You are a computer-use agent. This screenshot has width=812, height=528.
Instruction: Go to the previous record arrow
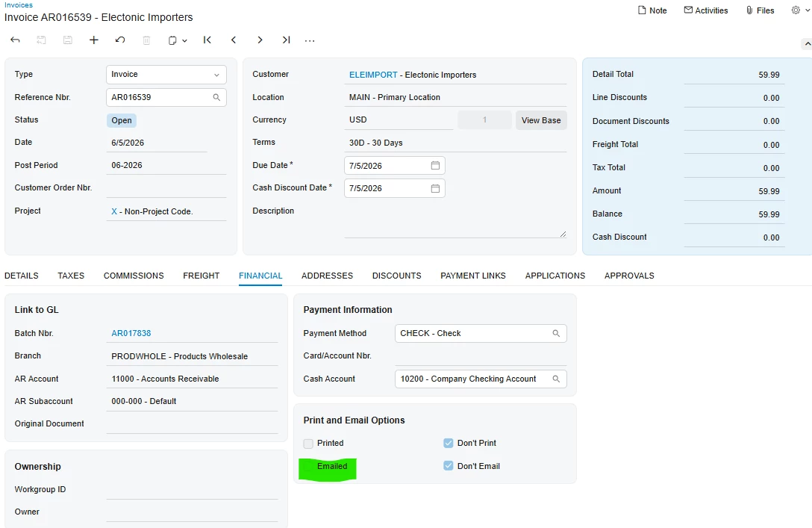pos(234,40)
